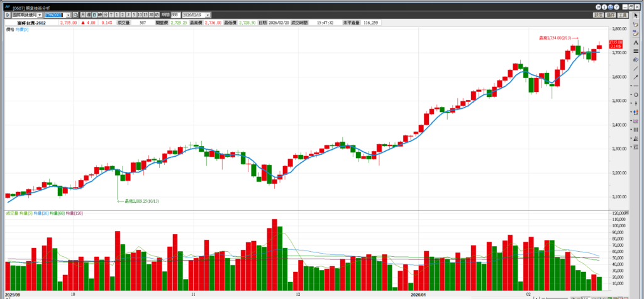Toggle the daily 日 period button
This screenshot has height=299, width=644.
point(94,14)
